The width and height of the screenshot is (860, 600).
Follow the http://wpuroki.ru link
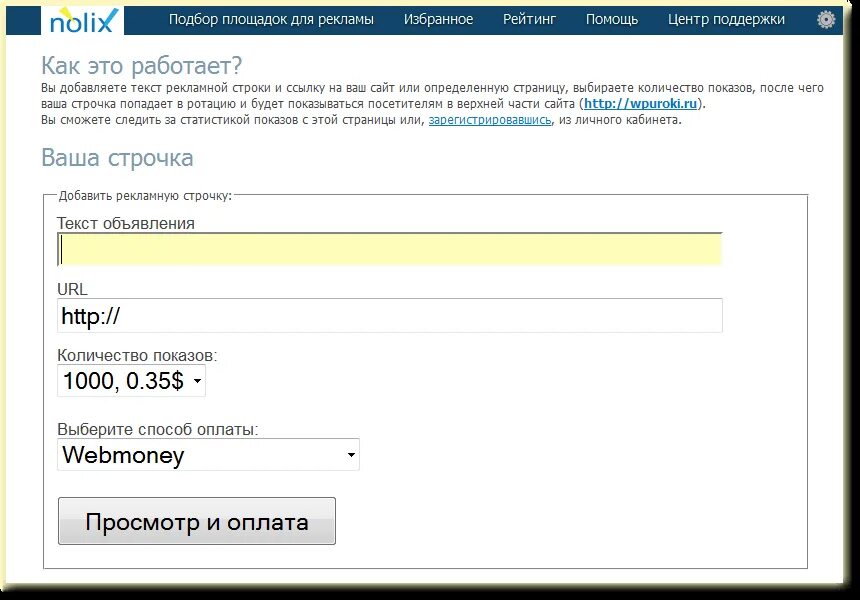click(x=640, y=104)
